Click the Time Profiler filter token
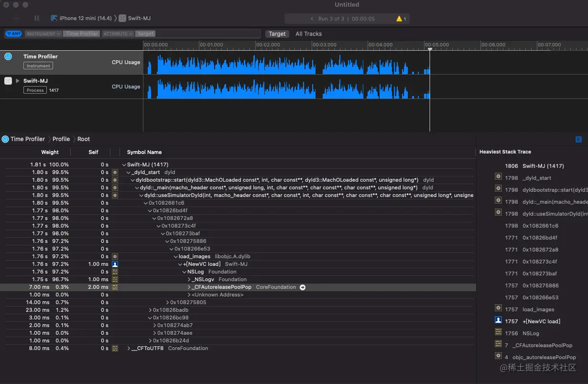Screen dimensions: 588x384 tap(82, 34)
